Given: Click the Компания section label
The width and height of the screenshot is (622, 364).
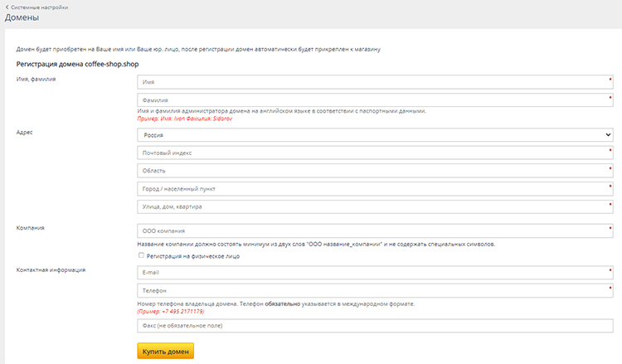Looking at the screenshot, I should (30, 227).
